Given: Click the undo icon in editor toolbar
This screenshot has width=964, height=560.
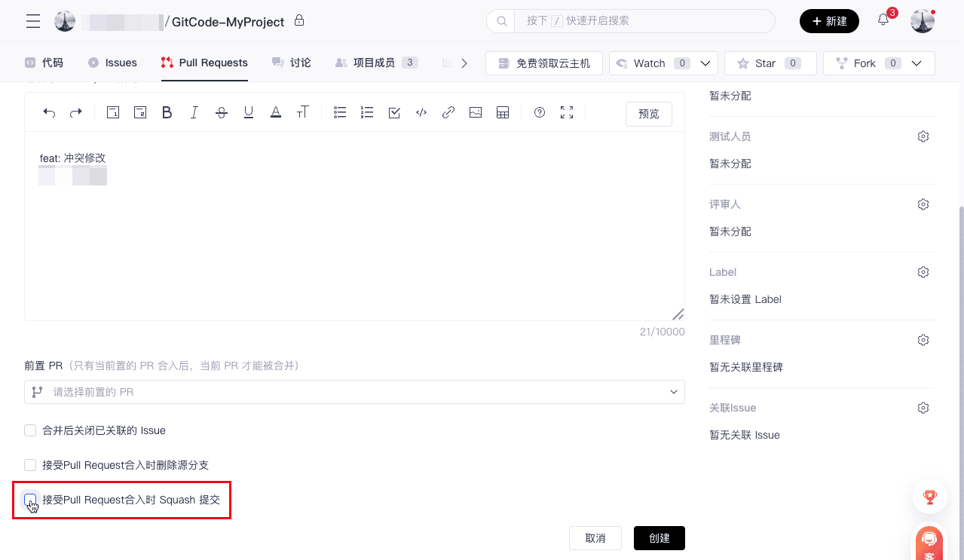Looking at the screenshot, I should 49,113.
